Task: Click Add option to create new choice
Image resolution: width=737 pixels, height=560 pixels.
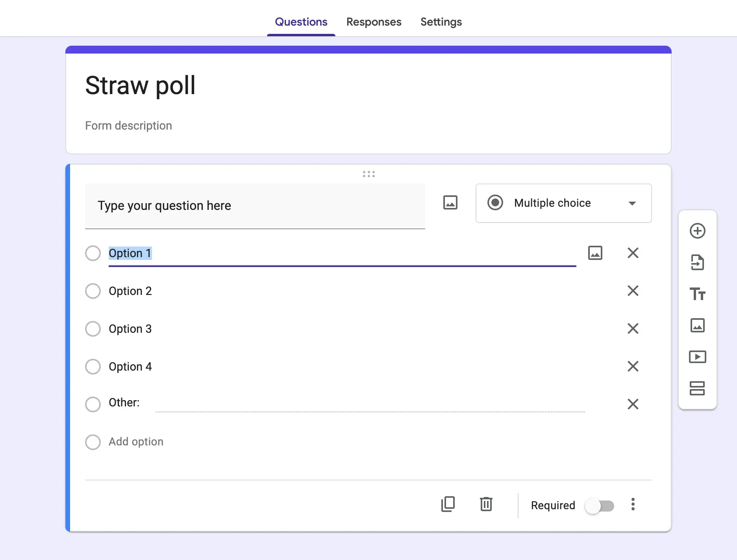Action: [x=136, y=442]
